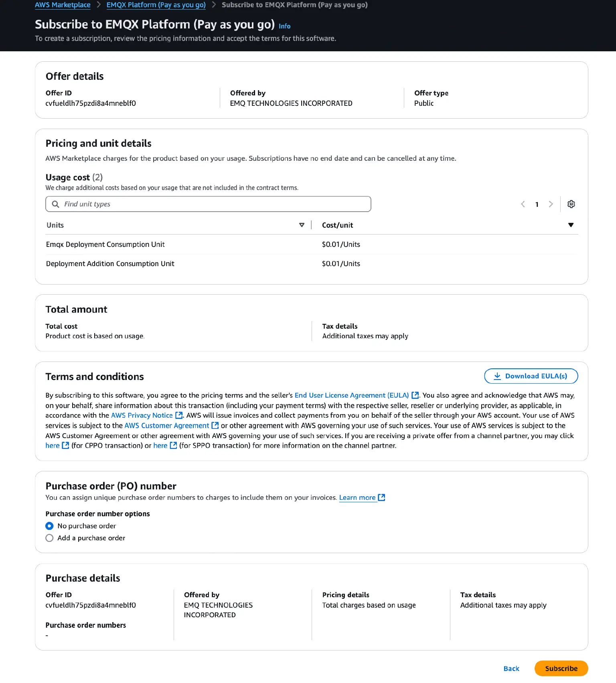Open AWS Customer Agreement link
Image resolution: width=616 pixels, height=683 pixels.
point(167,425)
